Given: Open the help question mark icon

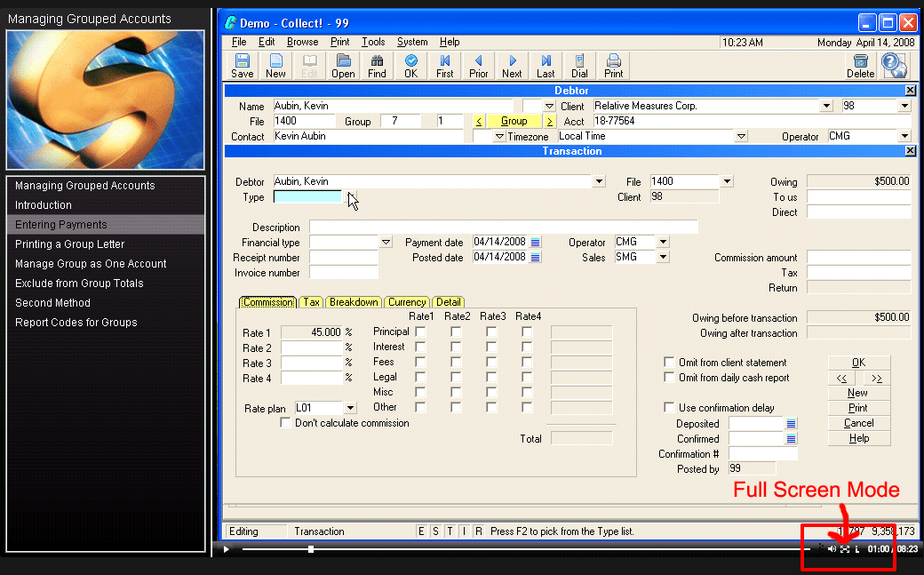Looking at the screenshot, I should pos(894,66).
